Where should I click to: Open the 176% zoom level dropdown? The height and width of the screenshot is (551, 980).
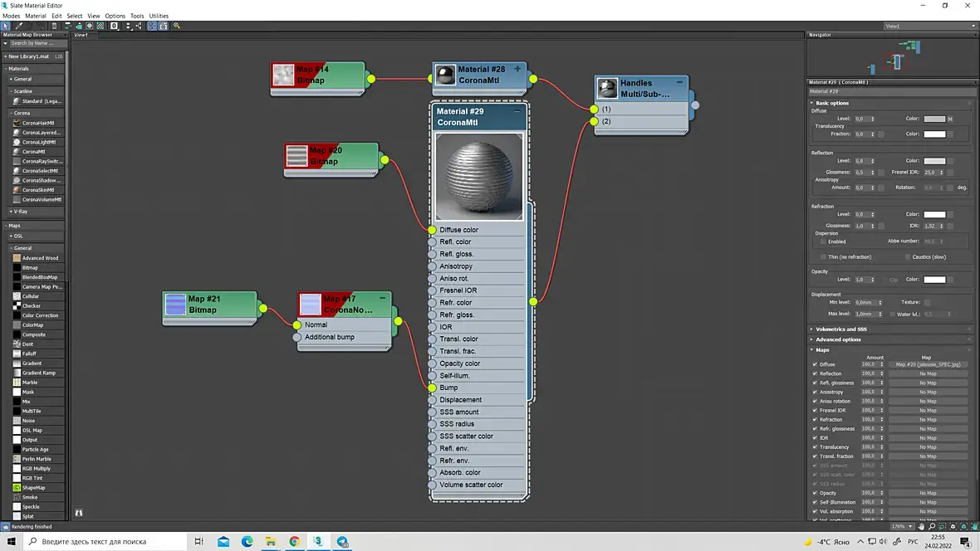[x=902, y=527]
